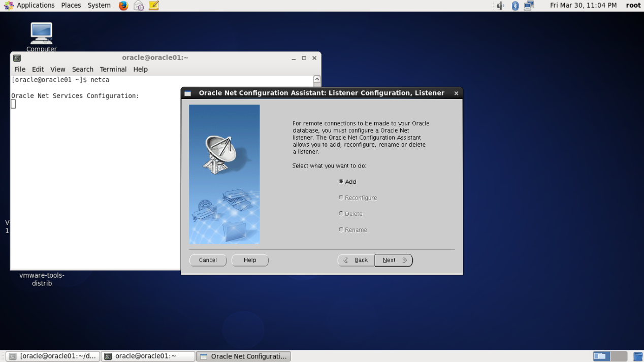Click the date and time clock
This screenshot has height=362, width=644.
[583, 6]
